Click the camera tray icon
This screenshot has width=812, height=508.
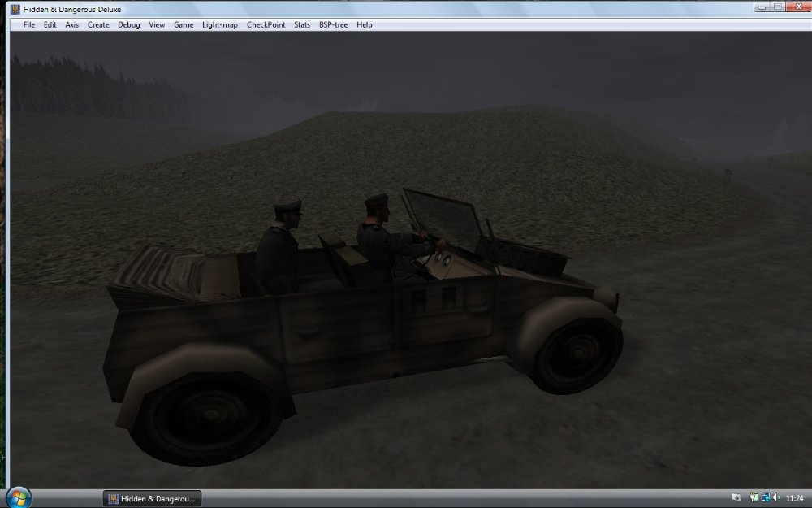pos(736,498)
